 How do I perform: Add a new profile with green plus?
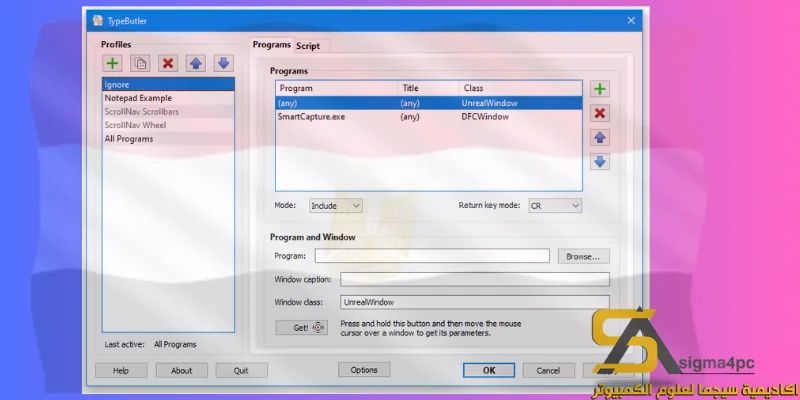pyautogui.click(x=112, y=63)
